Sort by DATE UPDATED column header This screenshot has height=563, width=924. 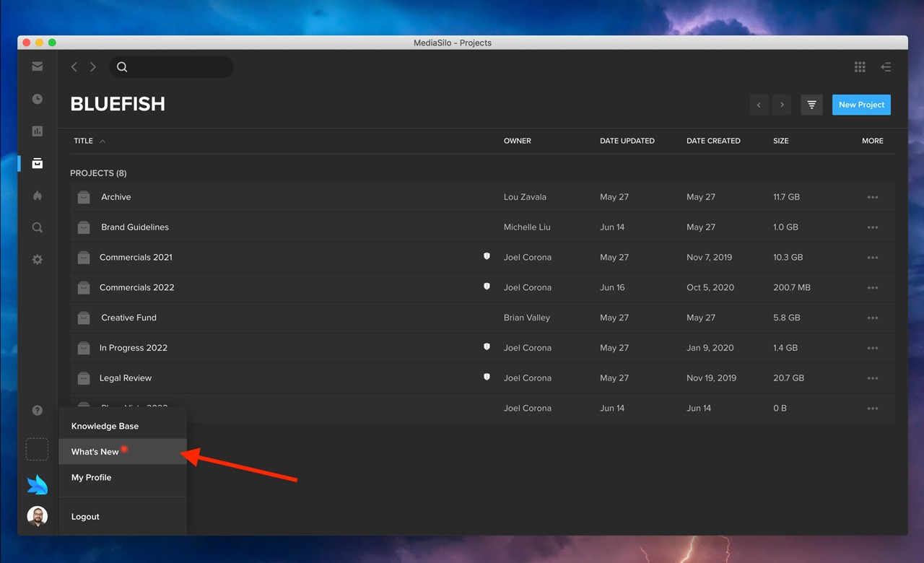[627, 141]
